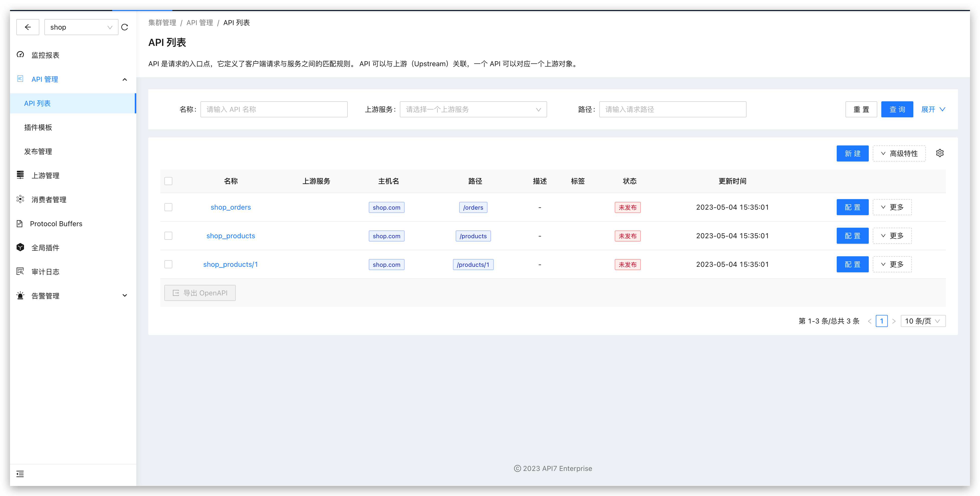The image size is (980, 496).
Task: Focus the API 名称 input field
Action: 274,109
